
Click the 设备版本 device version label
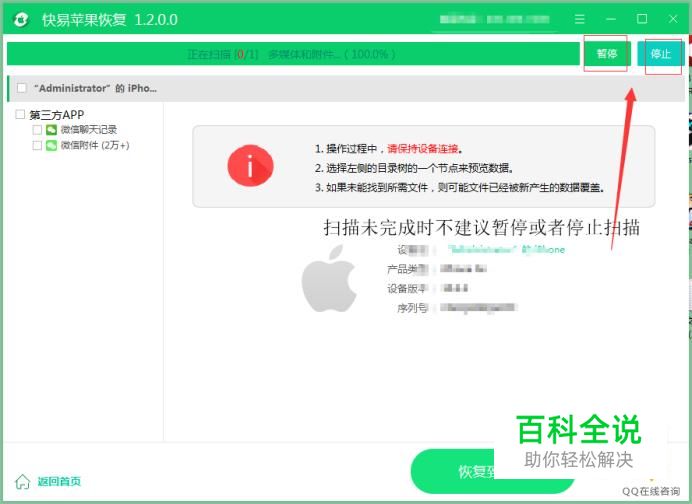tap(407, 289)
